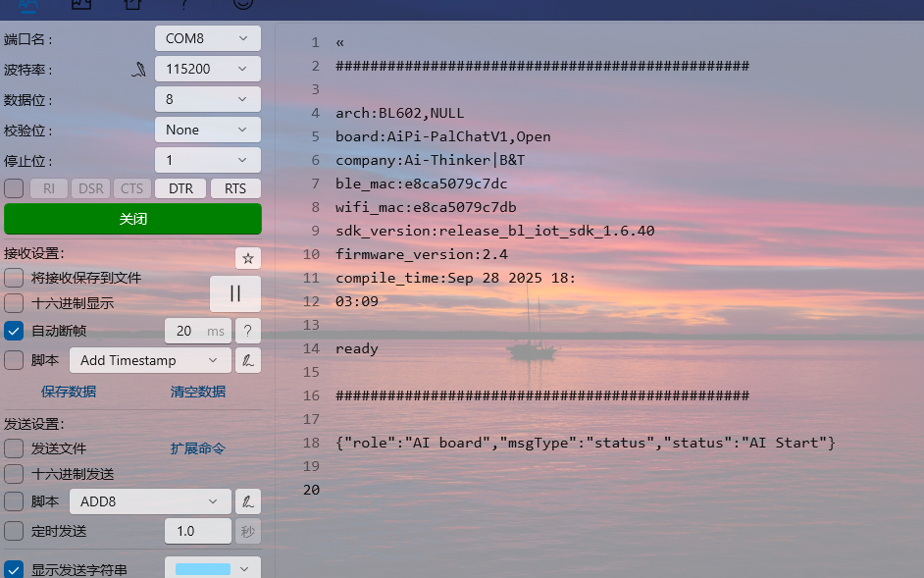The width and height of the screenshot is (924, 578).
Task: Click the 20 ms frame interval input field
Action: pyautogui.click(x=184, y=331)
